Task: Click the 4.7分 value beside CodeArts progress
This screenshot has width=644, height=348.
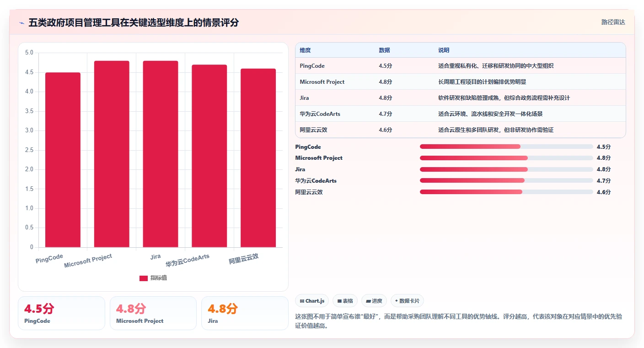Action: [604, 181]
